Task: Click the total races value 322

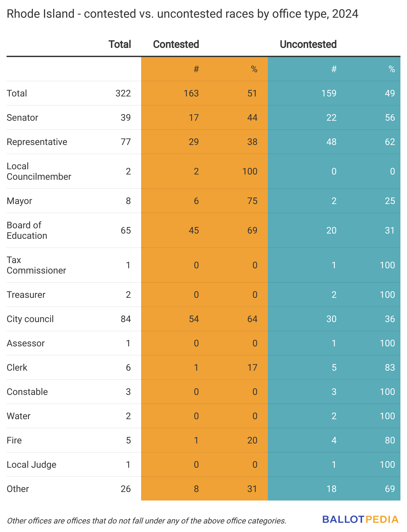Action: click(123, 93)
